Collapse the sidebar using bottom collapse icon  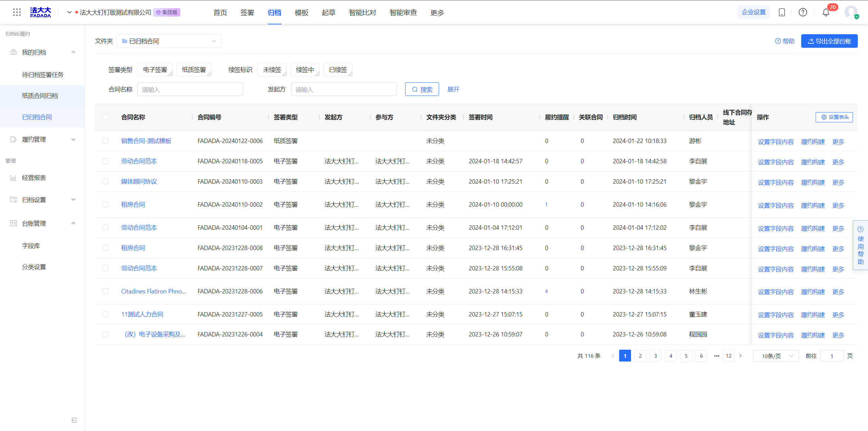(x=74, y=420)
